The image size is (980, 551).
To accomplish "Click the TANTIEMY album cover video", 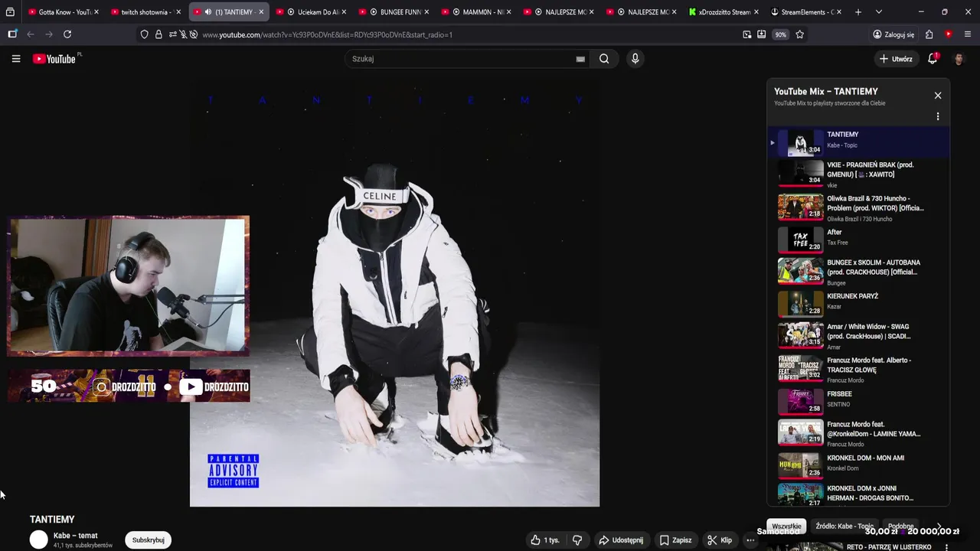I will tap(394, 292).
